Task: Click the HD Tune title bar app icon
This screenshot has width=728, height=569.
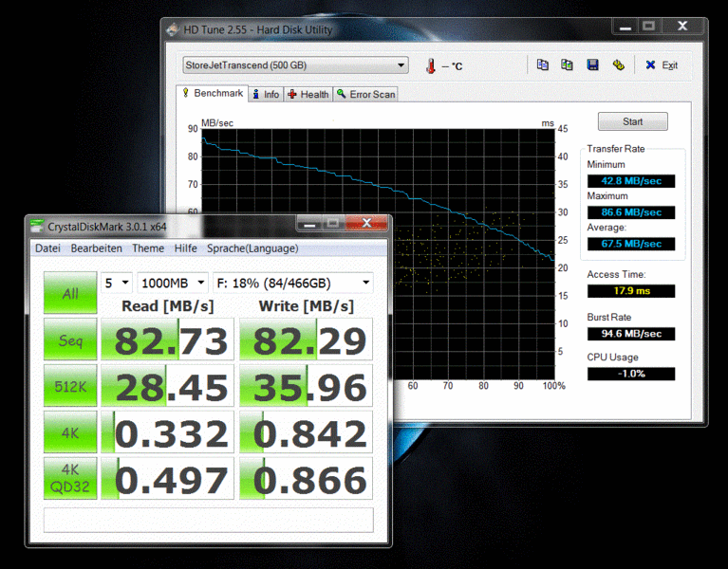Action: 173,29
